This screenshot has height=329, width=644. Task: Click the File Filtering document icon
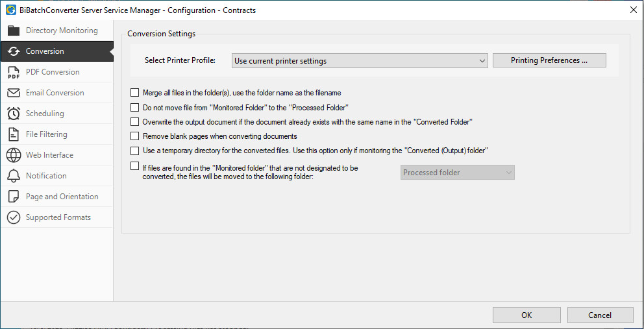14,134
